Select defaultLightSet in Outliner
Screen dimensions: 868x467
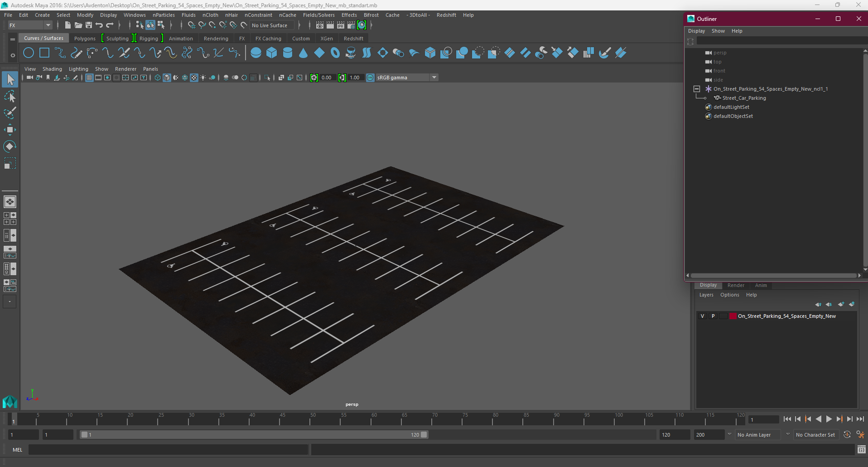pyautogui.click(x=731, y=107)
